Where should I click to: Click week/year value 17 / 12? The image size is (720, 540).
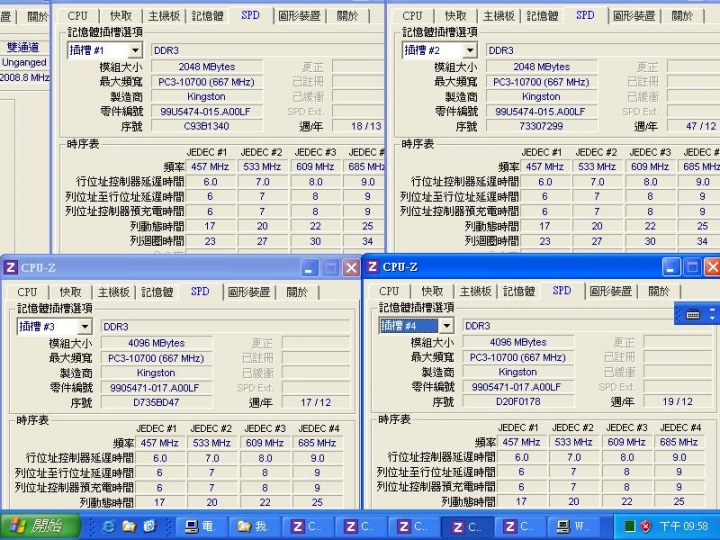[315, 403]
